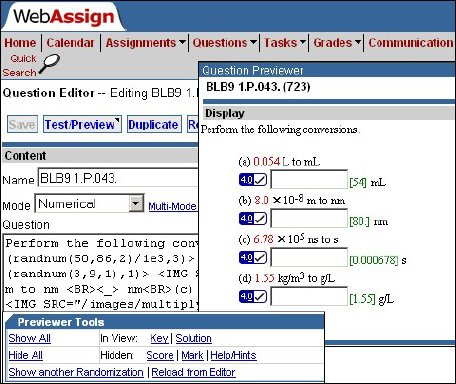Click the answer key value [54]
The image size is (456, 384).
tap(358, 183)
